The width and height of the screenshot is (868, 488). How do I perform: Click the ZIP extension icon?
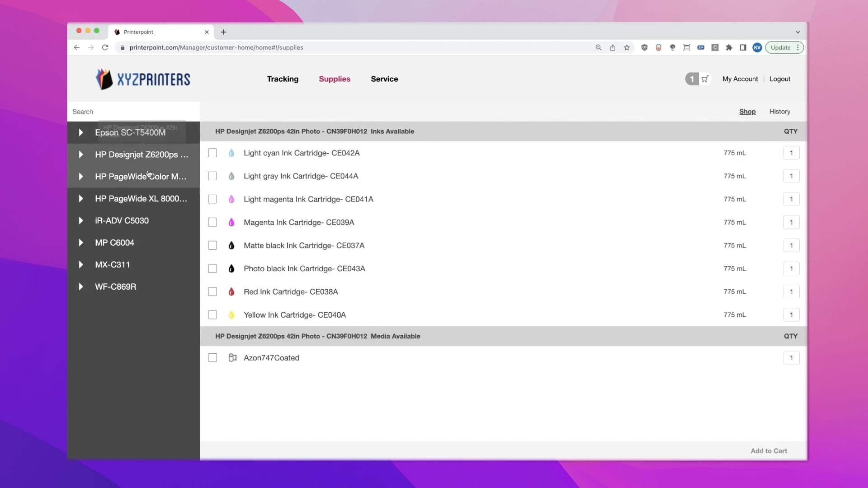tap(701, 47)
